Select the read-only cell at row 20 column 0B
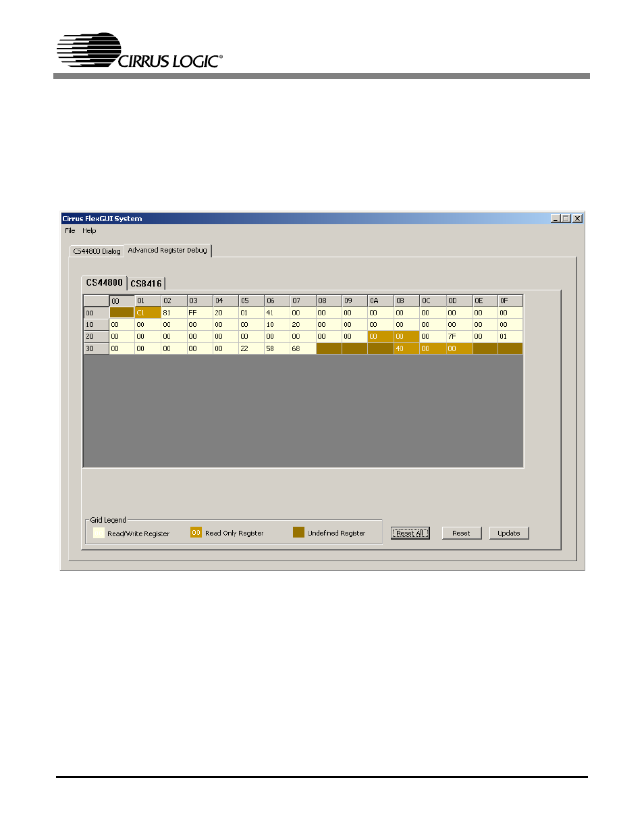This screenshot has width=644, height=834. (x=406, y=336)
